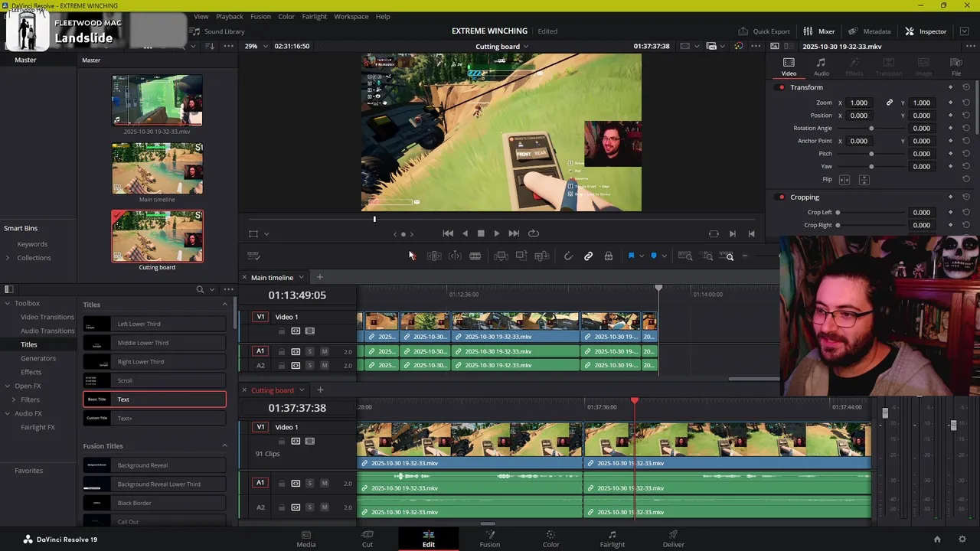Open the Metadata panel
This screenshot has height=551, width=980.
tap(870, 31)
